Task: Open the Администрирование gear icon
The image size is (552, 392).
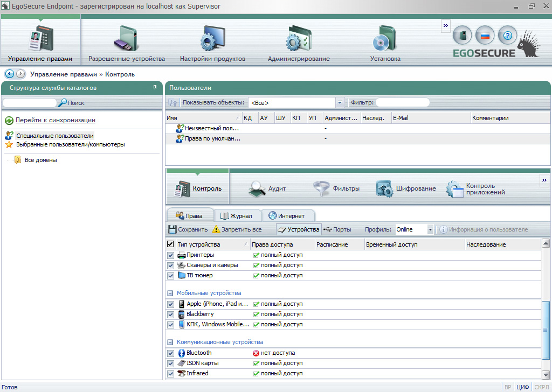Action: (298, 40)
